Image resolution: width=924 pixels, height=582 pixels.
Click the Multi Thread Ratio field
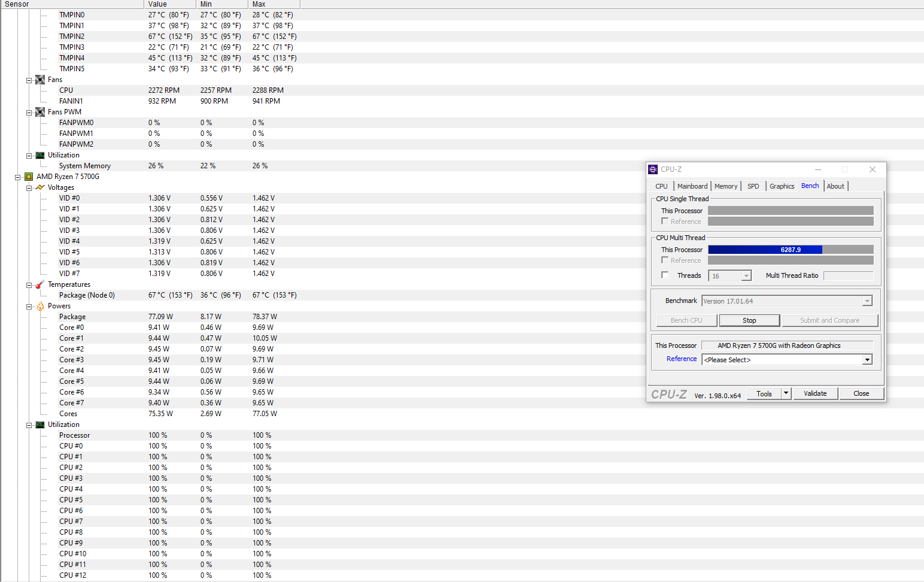tap(848, 275)
